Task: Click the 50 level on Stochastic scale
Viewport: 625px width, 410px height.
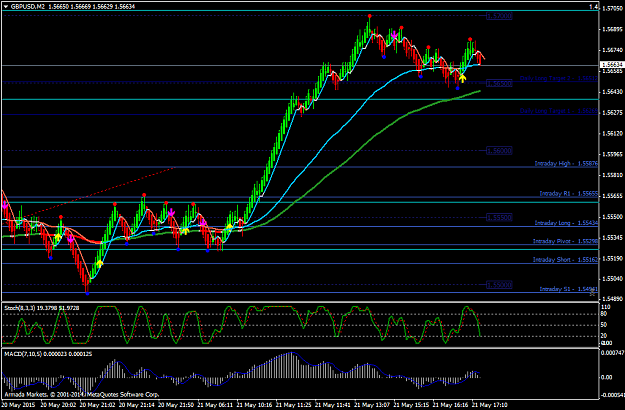Action: (x=604, y=325)
